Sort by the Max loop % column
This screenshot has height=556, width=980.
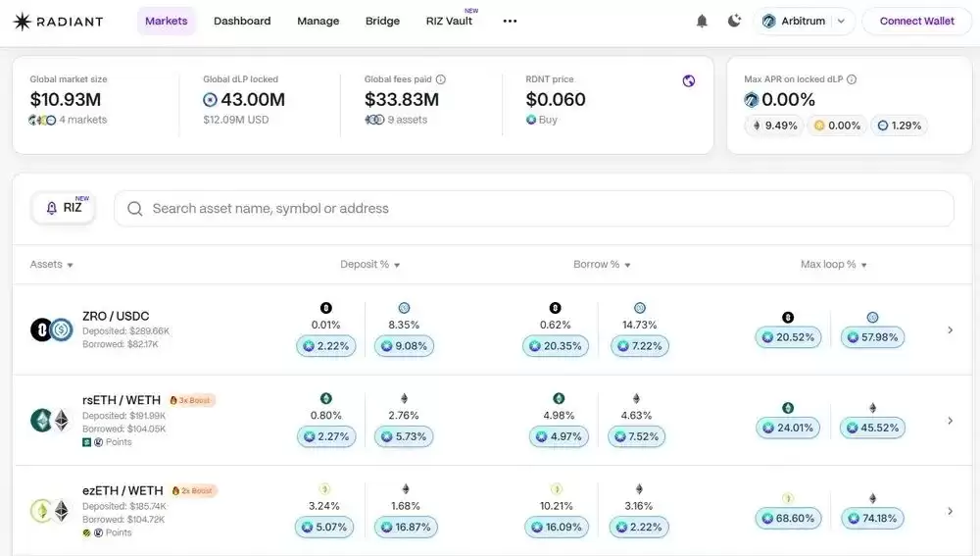833,265
